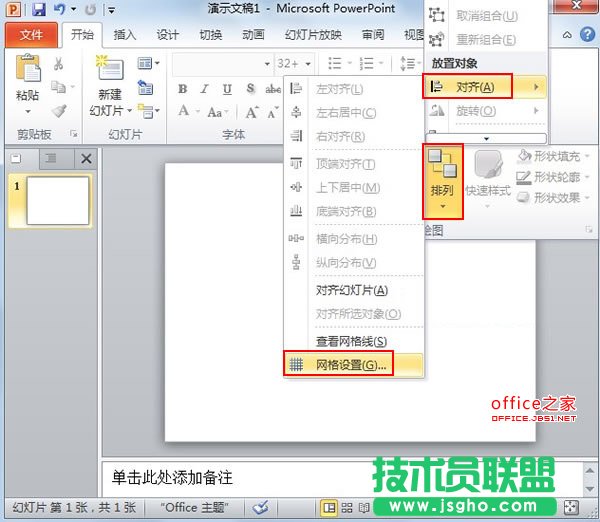Switch to Outline pane tab
This screenshot has height=522, width=600.
[51, 158]
